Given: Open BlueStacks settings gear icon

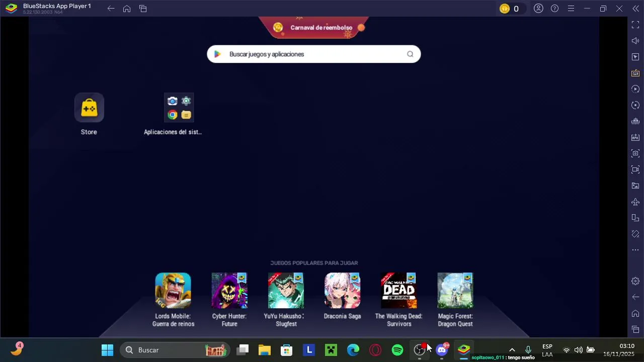Looking at the screenshot, I should (x=635, y=281).
